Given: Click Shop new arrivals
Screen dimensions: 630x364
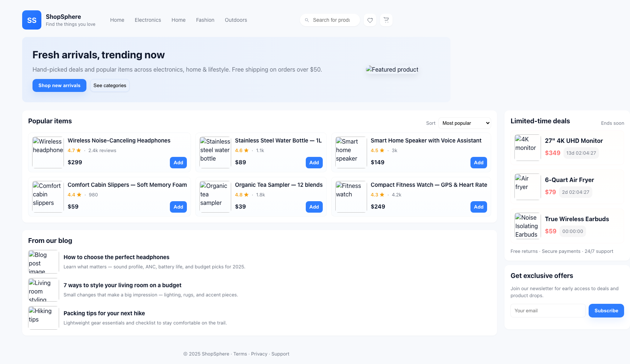Looking at the screenshot, I should (x=59, y=85).
